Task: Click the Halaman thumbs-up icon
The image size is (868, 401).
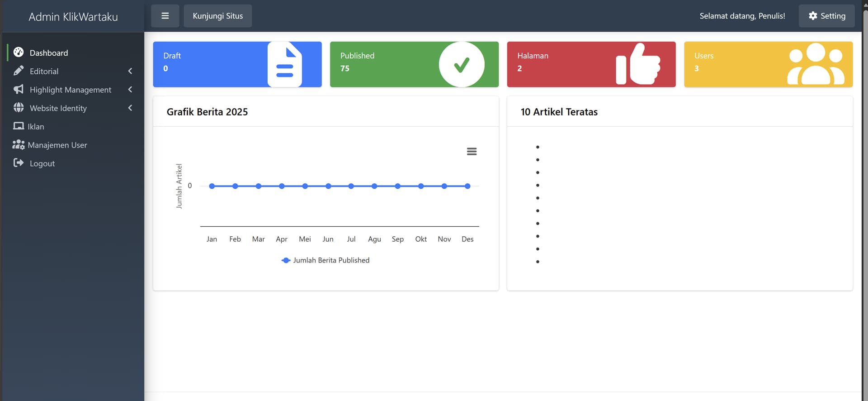Action: 638,64
